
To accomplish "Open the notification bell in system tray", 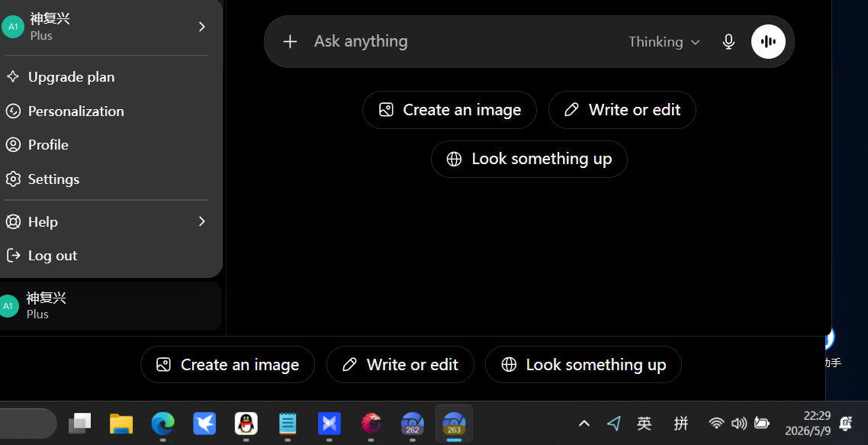I will pyautogui.click(x=845, y=424).
